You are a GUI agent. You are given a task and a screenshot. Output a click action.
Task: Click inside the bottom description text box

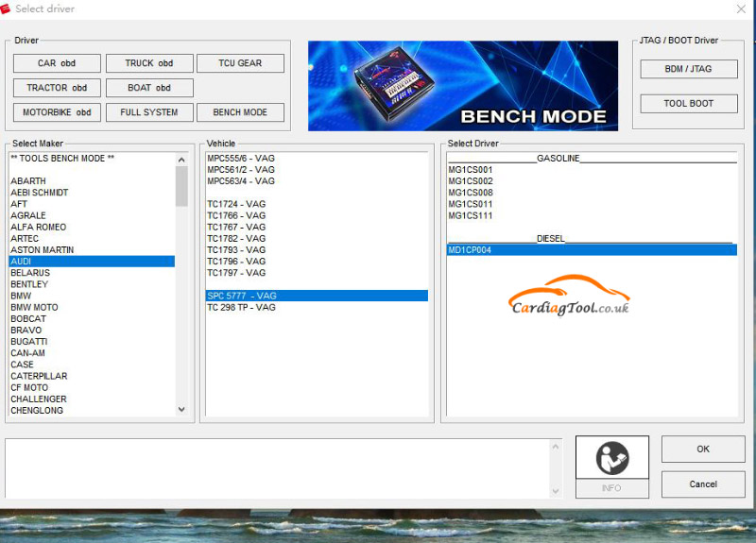(x=279, y=467)
